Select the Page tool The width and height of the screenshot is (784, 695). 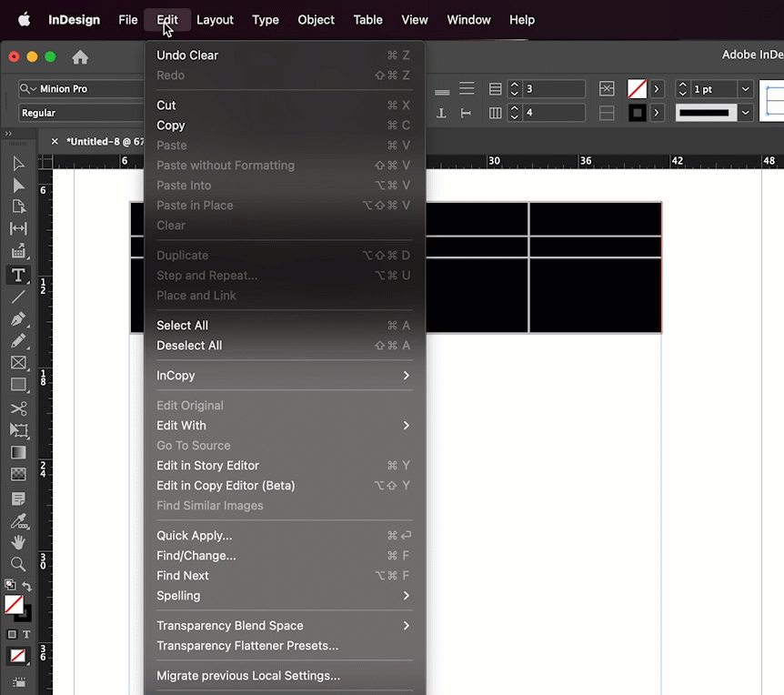pos(18,207)
